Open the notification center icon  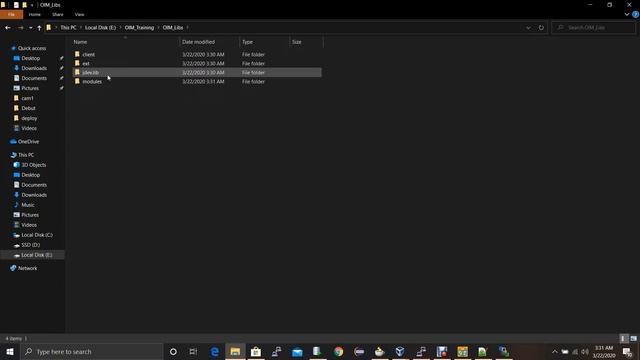point(627,351)
